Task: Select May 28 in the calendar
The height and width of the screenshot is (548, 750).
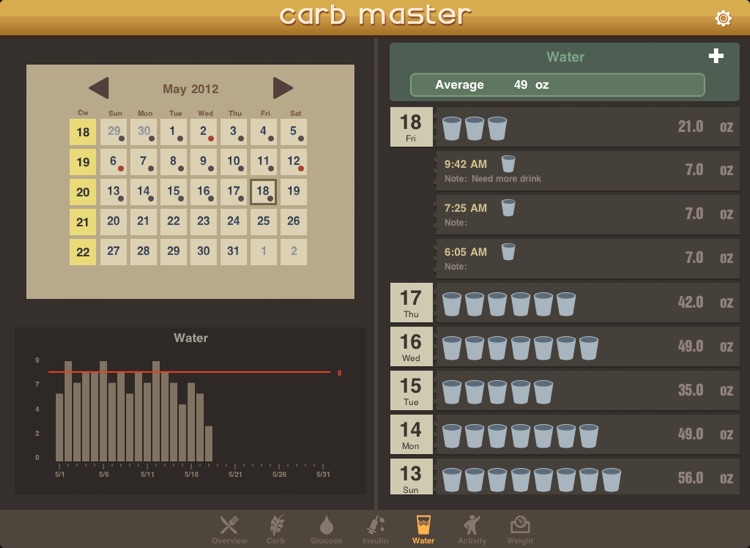Action: 143,252
